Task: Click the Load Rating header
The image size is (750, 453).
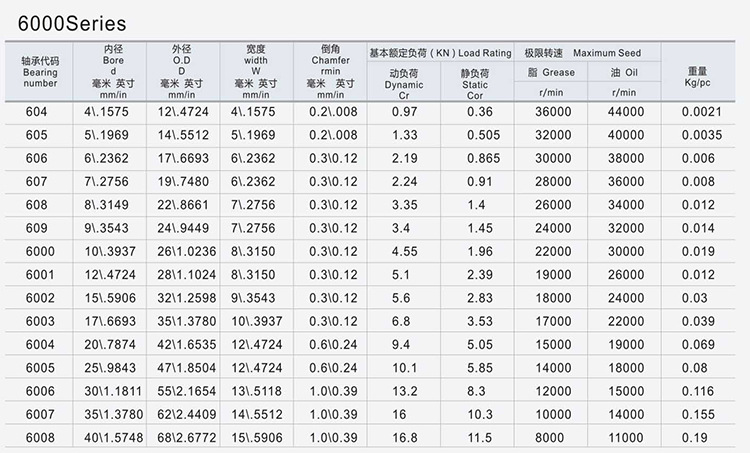Action: (x=439, y=53)
